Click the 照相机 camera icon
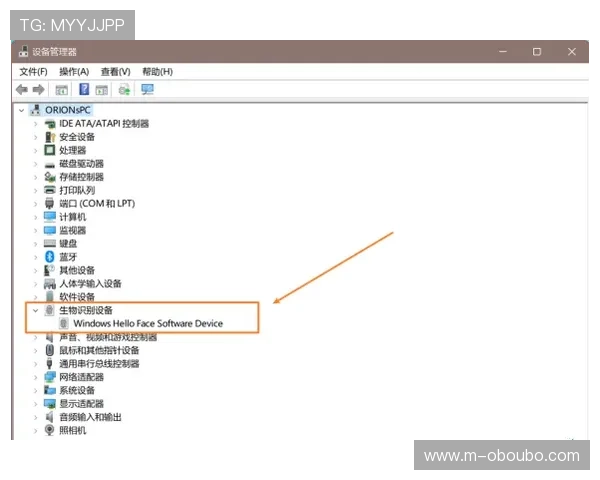Viewport: 600px width, 480px height. [50, 430]
